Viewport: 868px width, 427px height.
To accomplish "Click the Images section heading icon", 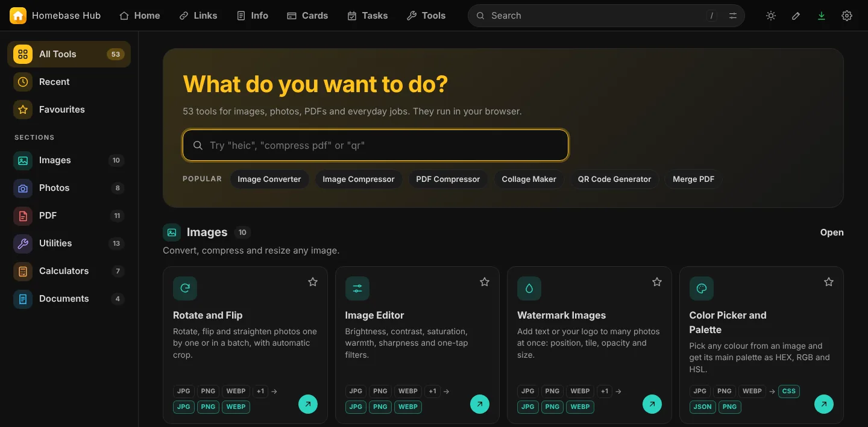I will (172, 232).
